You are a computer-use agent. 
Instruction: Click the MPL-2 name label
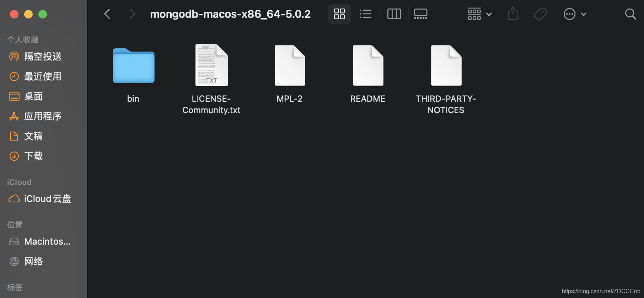[290, 99]
